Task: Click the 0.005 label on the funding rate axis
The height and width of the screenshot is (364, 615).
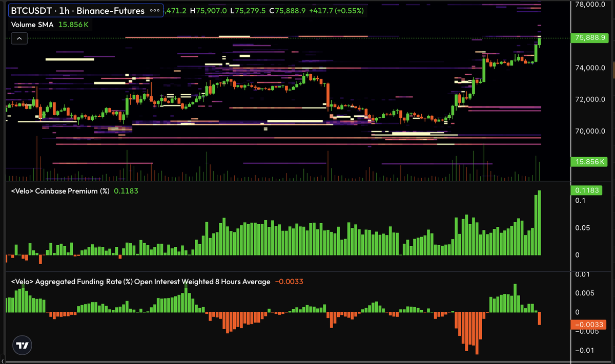Action: pyautogui.click(x=584, y=293)
